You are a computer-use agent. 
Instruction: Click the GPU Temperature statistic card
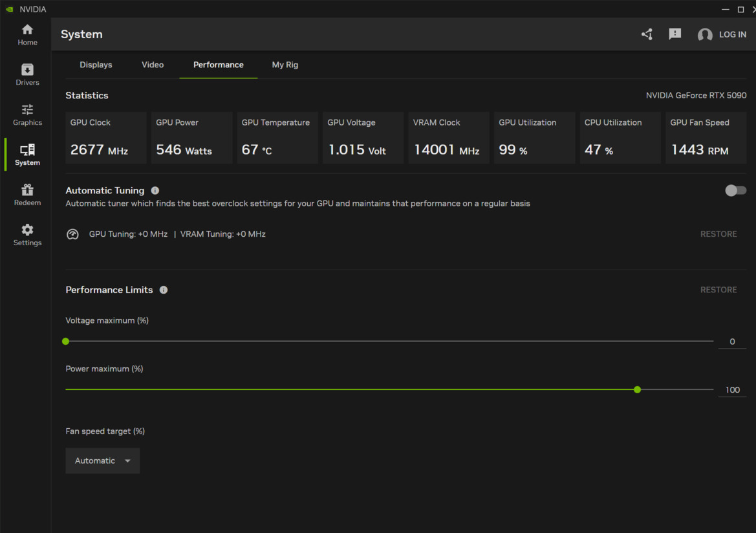[277, 138]
